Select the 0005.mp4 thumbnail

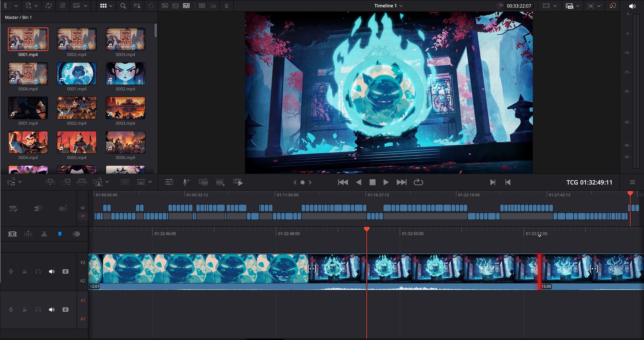tap(77, 142)
